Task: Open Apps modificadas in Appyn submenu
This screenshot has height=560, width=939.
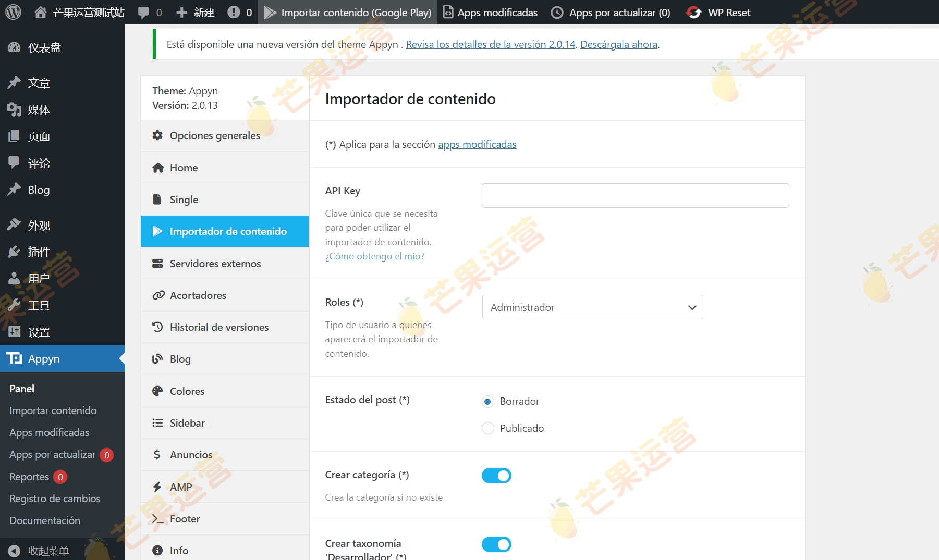Action: click(50, 432)
